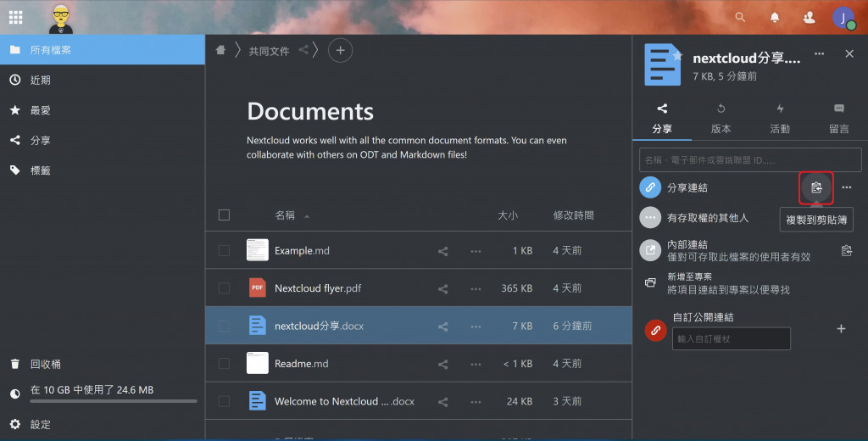Open the app grid menu
The width and height of the screenshot is (868, 441).
click(16, 17)
